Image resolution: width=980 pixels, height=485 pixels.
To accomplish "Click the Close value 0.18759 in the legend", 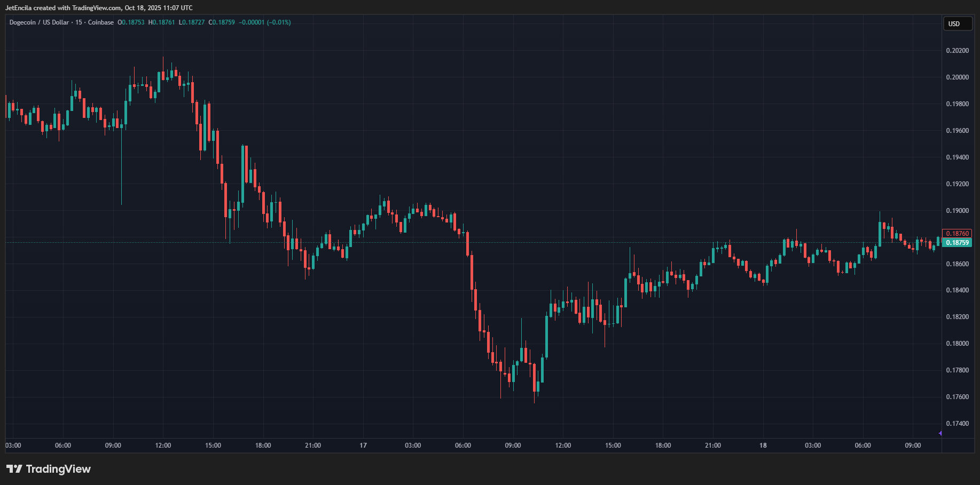I will (x=223, y=22).
